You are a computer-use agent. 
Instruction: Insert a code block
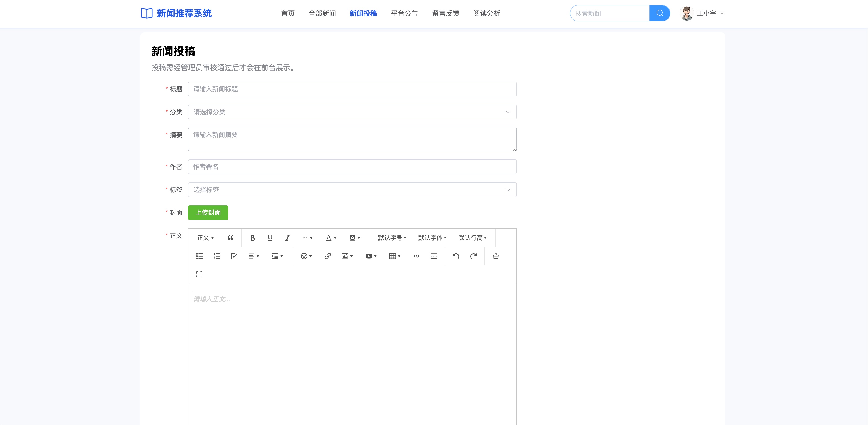(x=416, y=256)
